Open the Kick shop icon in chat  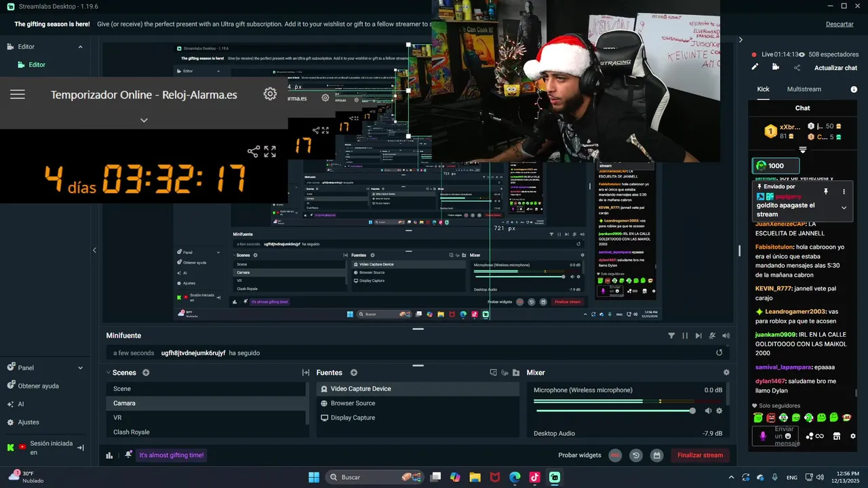tap(837, 436)
